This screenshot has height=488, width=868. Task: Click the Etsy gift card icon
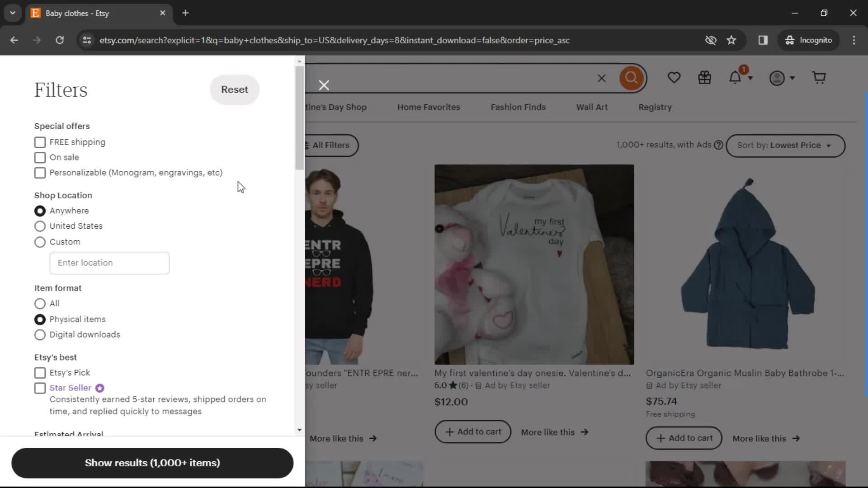pyautogui.click(x=705, y=78)
